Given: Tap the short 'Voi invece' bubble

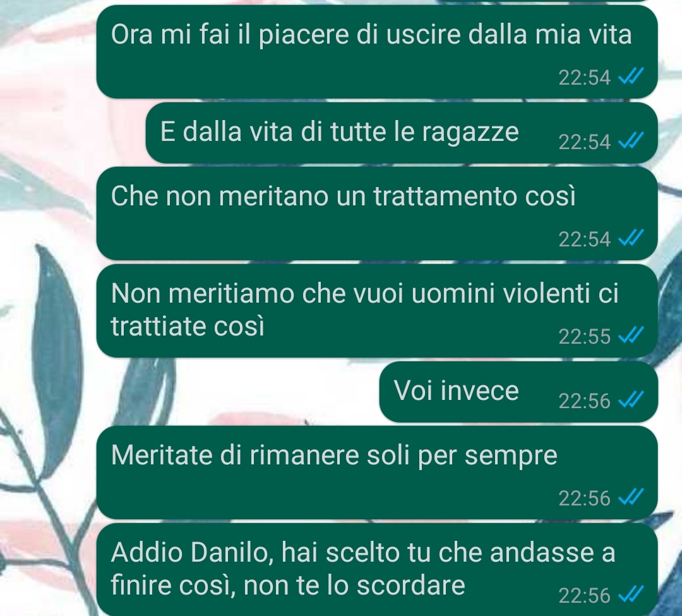Looking at the screenshot, I should [x=518, y=392].
